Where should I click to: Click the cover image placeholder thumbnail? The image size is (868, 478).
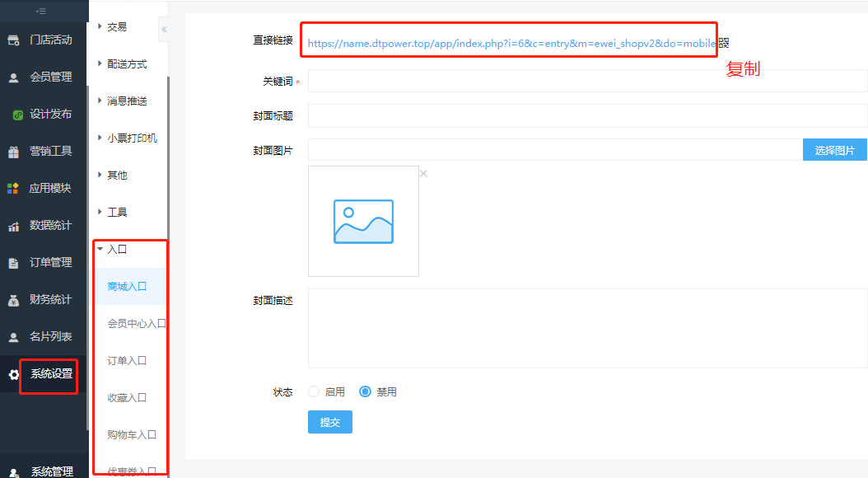click(x=363, y=221)
